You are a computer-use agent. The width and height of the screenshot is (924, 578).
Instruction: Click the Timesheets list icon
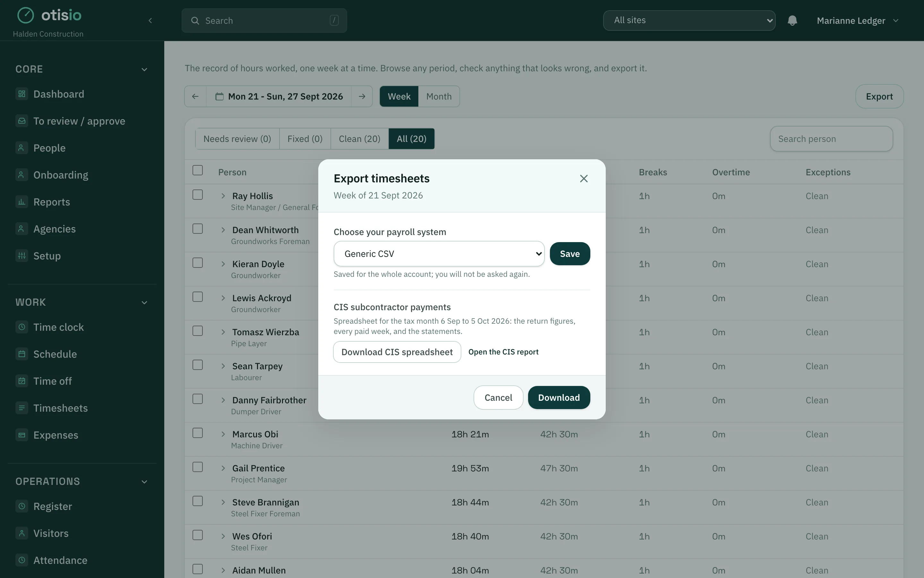22,408
